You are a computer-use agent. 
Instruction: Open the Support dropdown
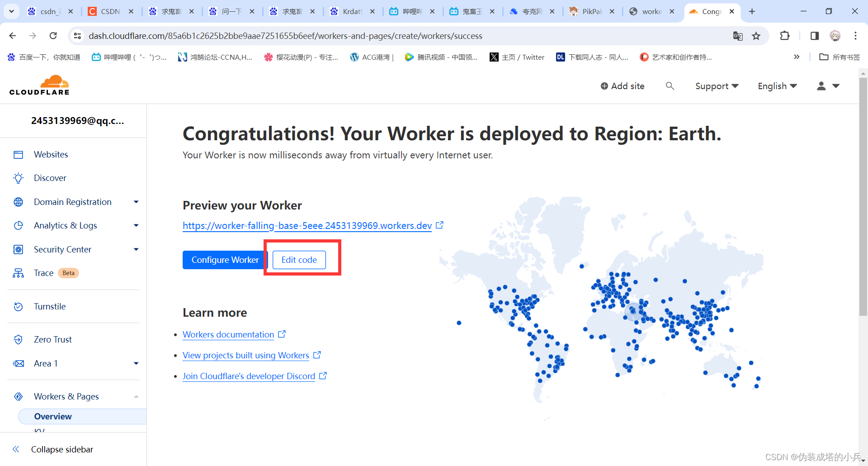(x=717, y=86)
